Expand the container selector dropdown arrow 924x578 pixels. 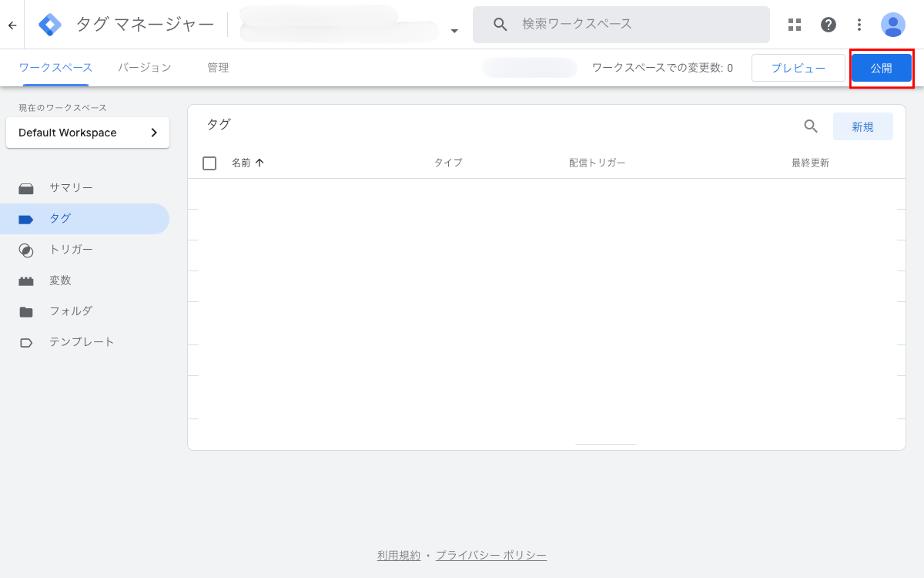point(454,31)
